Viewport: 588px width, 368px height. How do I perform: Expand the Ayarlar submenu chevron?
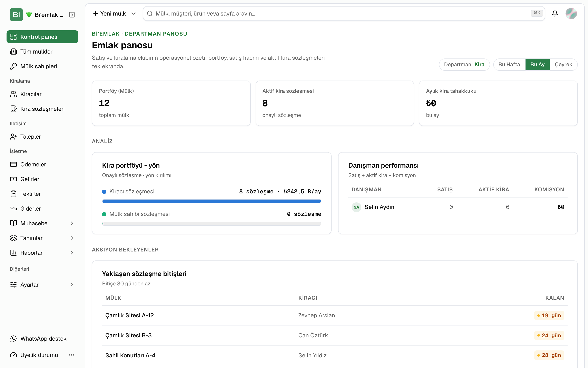pos(72,285)
